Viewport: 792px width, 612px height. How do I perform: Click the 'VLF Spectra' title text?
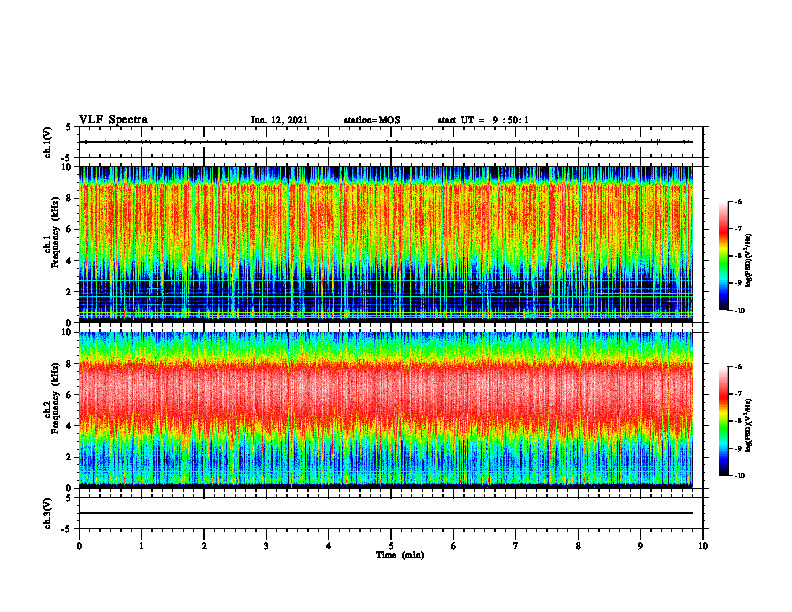(x=113, y=120)
